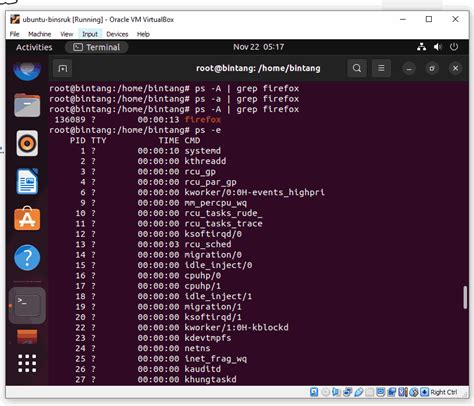
Task: Close the terminal window
Action: click(455, 69)
